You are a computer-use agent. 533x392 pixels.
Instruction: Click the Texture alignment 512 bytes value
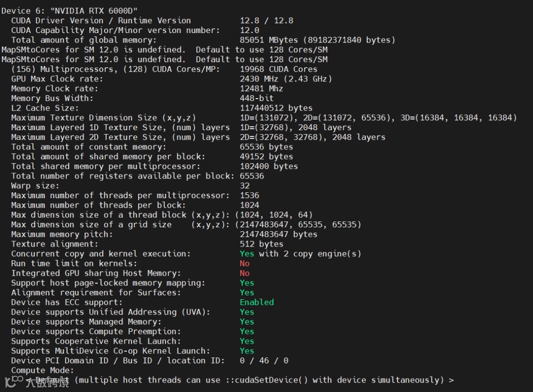tap(262, 244)
